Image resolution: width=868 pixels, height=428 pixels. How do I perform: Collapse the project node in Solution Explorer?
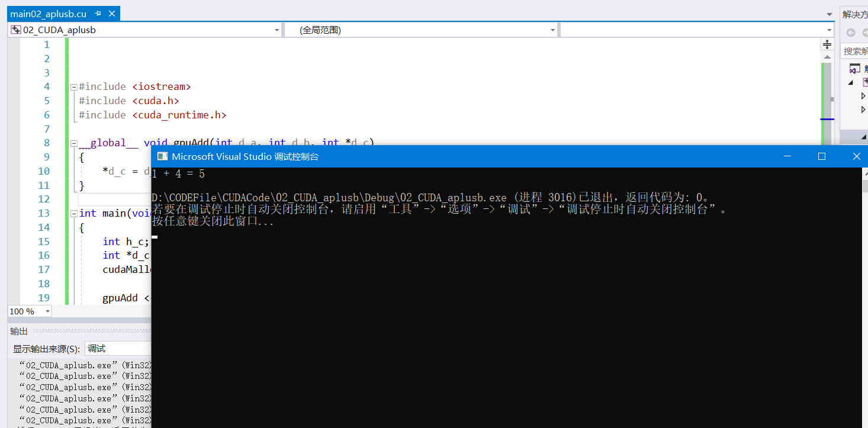click(x=851, y=82)
